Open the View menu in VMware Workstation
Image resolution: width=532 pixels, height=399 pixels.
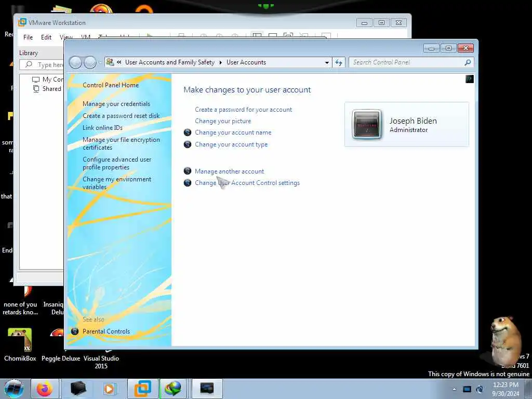(66, 37)
